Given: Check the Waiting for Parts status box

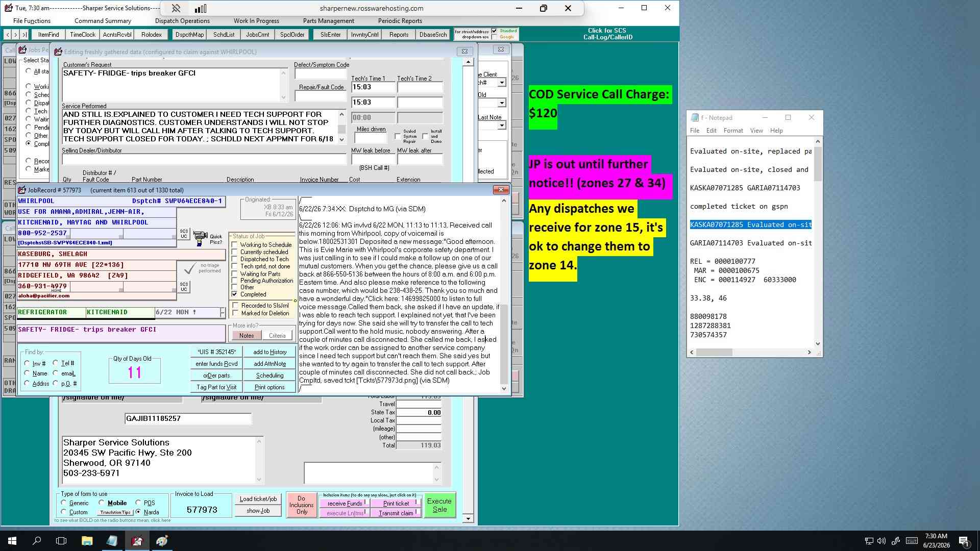Looking at the screenshot, I should click(x=235, y=274).
